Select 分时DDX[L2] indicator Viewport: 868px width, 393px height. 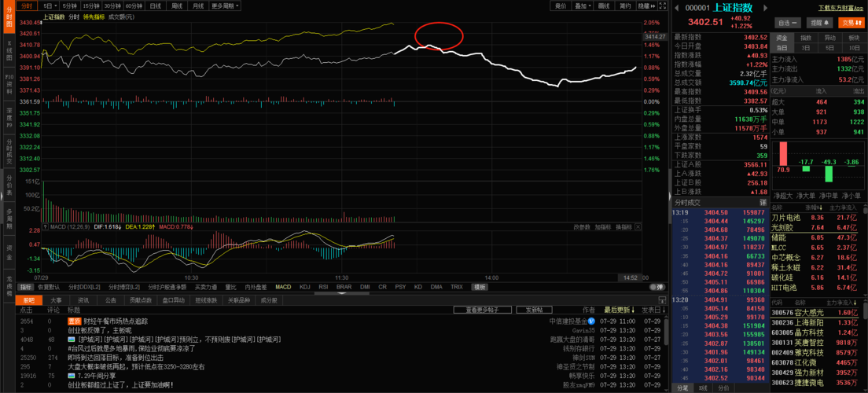[85, 287]
